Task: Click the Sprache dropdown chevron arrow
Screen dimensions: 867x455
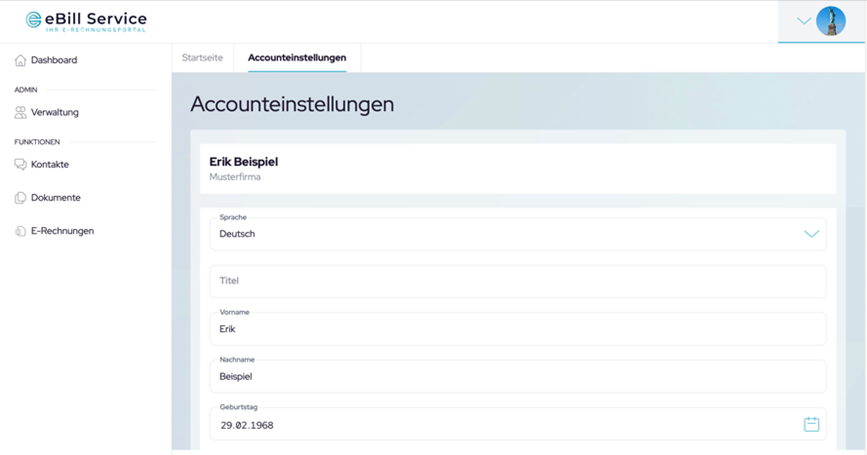Action: coord(811,234)
